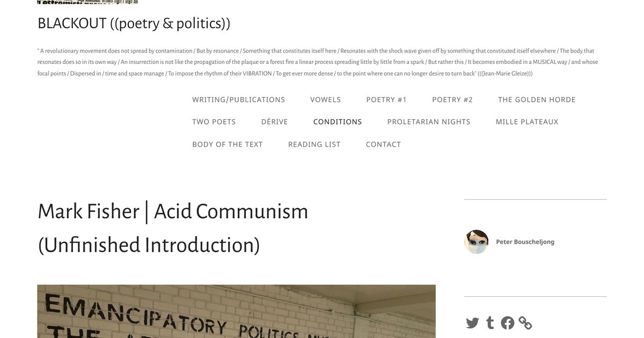The width and height of the screenshot is (644, 338).
Task: Visit THE GOLDEN HORDE page
Action: (x=537, y=99)
